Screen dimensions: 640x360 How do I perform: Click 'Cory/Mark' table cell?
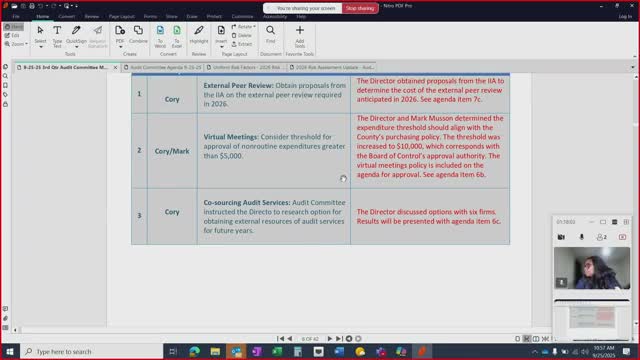coord(172,151)
